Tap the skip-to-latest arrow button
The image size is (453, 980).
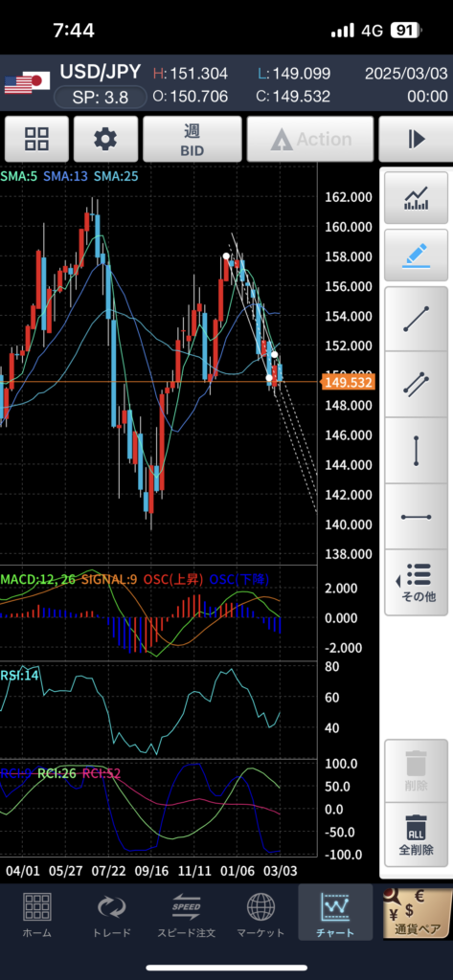coord(416,140)
